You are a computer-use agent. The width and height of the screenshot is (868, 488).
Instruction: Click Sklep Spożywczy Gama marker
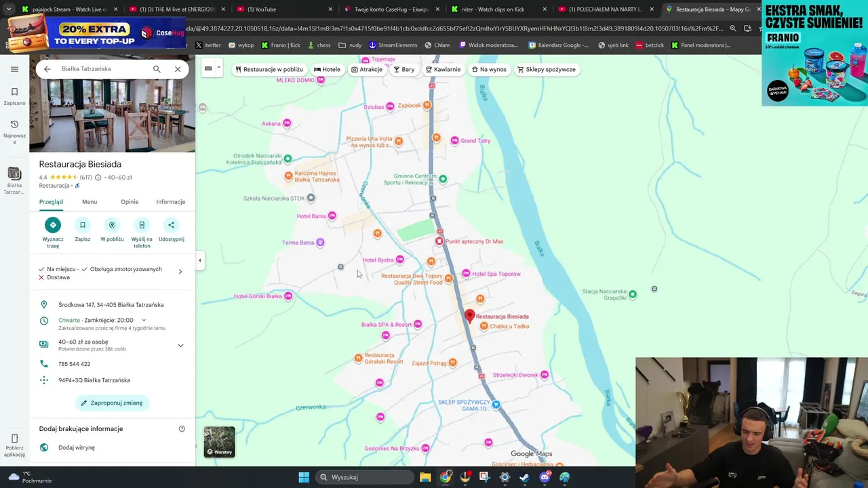496,405
